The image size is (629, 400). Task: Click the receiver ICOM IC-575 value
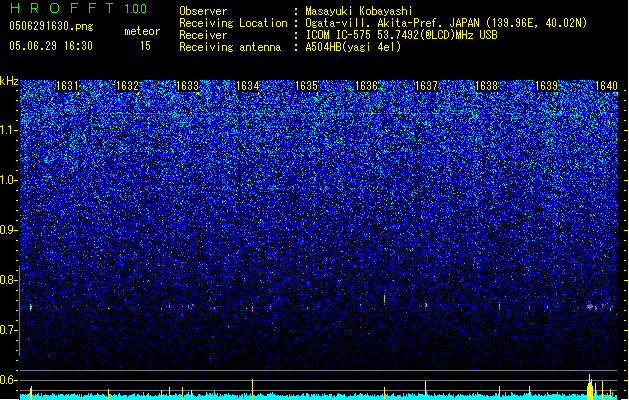[401, 35]
